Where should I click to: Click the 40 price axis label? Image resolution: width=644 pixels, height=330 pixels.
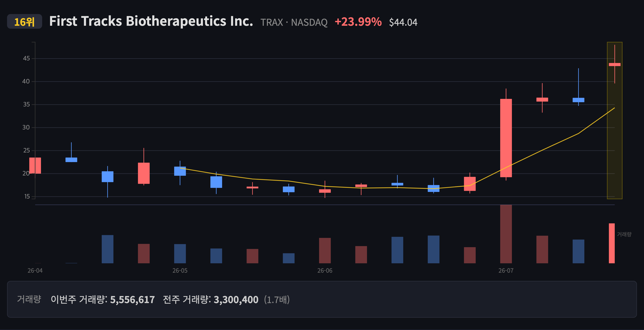(26, 82)
